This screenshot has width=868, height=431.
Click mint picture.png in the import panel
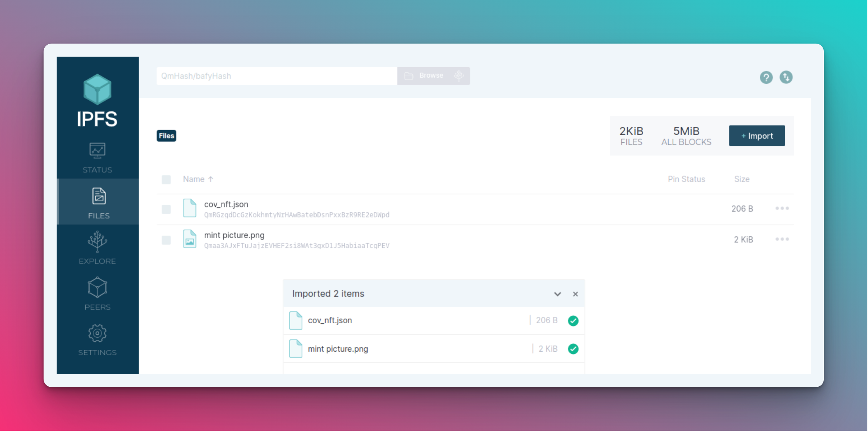[x=337, y=349]
